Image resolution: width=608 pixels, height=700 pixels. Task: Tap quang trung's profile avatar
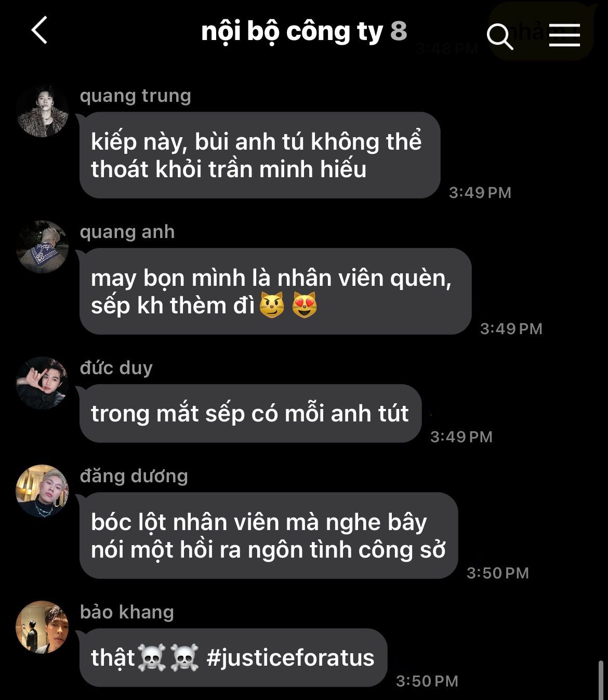42,111
